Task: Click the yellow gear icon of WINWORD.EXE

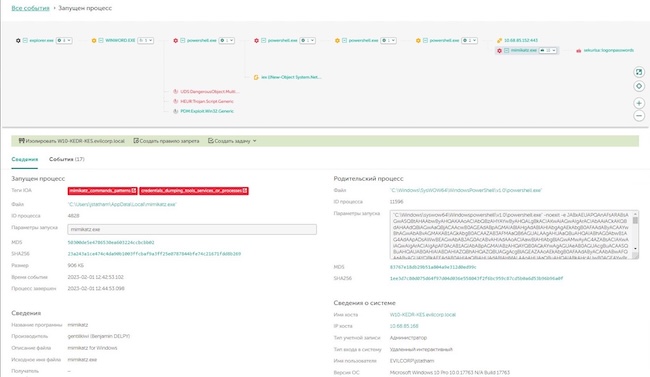Action: (x=94, y=41)
